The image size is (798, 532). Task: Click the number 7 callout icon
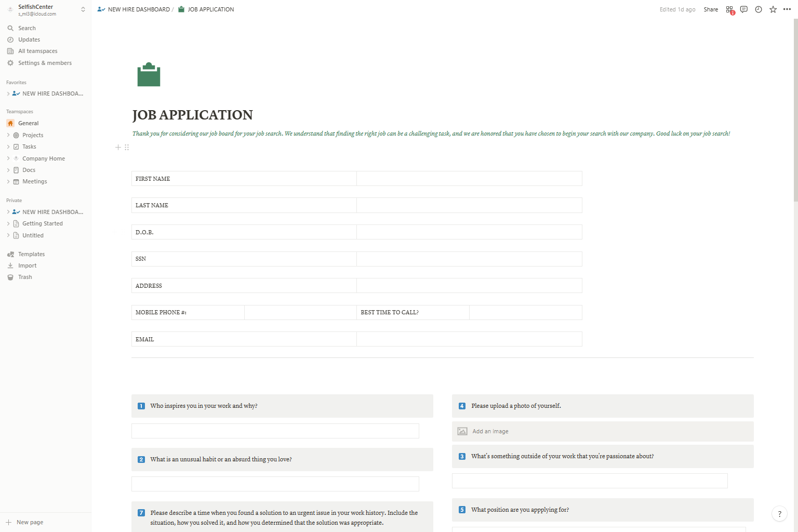tap(141, 513)
